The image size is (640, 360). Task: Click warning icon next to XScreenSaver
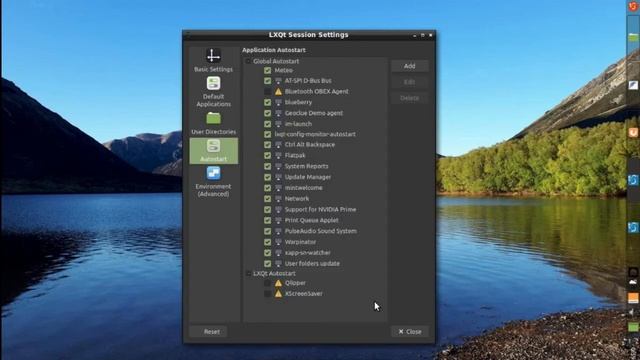278,293
